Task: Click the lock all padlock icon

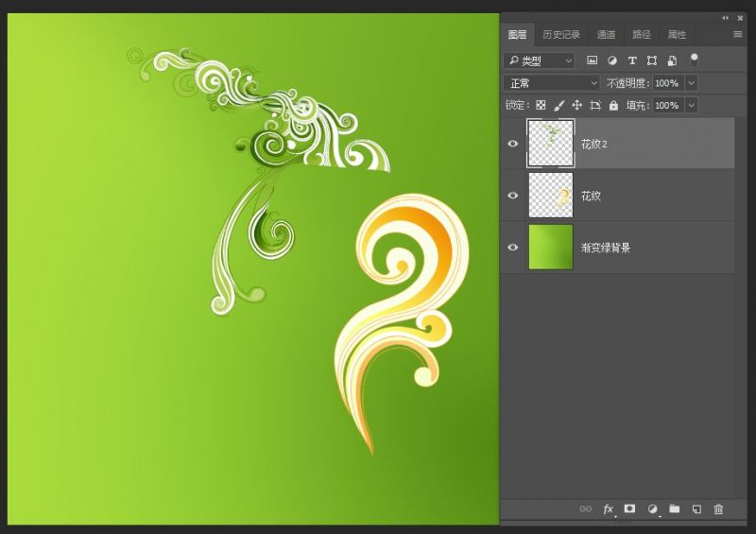Action: (613, 106)
